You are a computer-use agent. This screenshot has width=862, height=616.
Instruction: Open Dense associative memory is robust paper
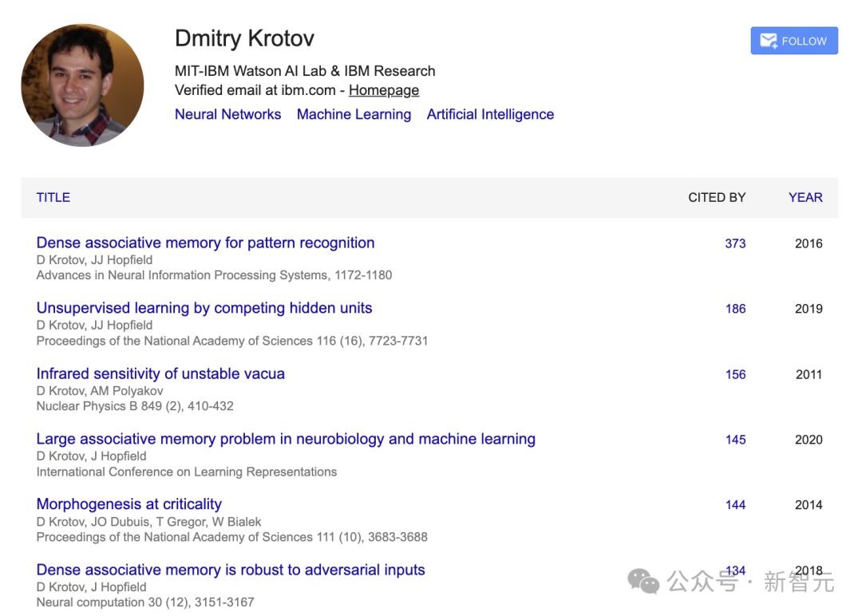[x=231, y=570]
